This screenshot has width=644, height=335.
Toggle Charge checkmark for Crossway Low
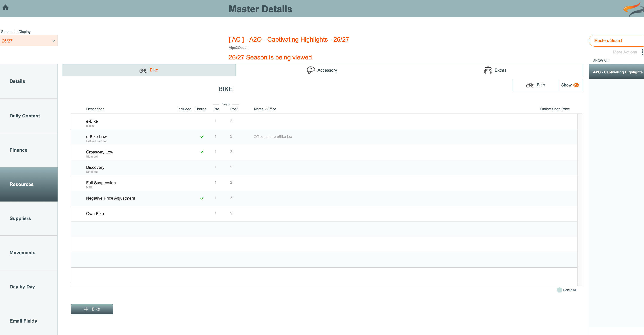tap(202, 152)
